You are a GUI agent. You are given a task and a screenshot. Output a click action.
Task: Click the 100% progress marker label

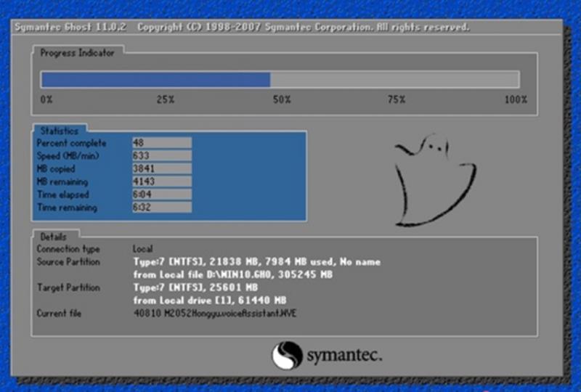516,99
